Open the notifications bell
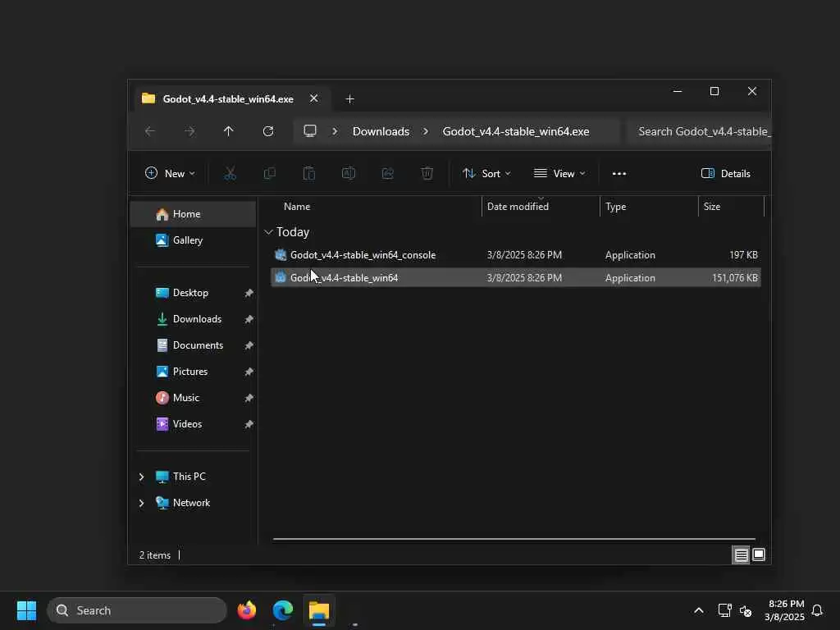This screenshot has width=840, height=630. click(x=817, y=610)
